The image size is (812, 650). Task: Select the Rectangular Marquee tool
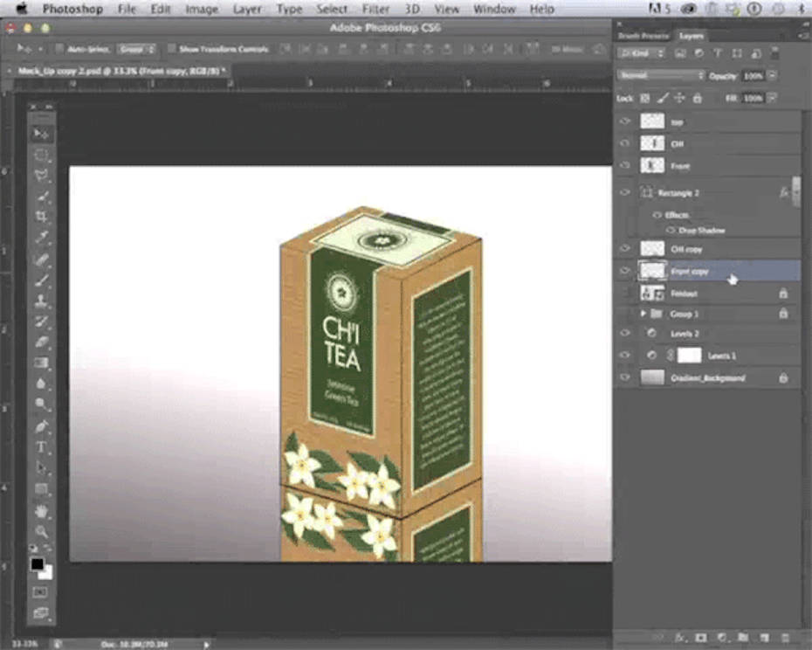(x=41, y=155)
